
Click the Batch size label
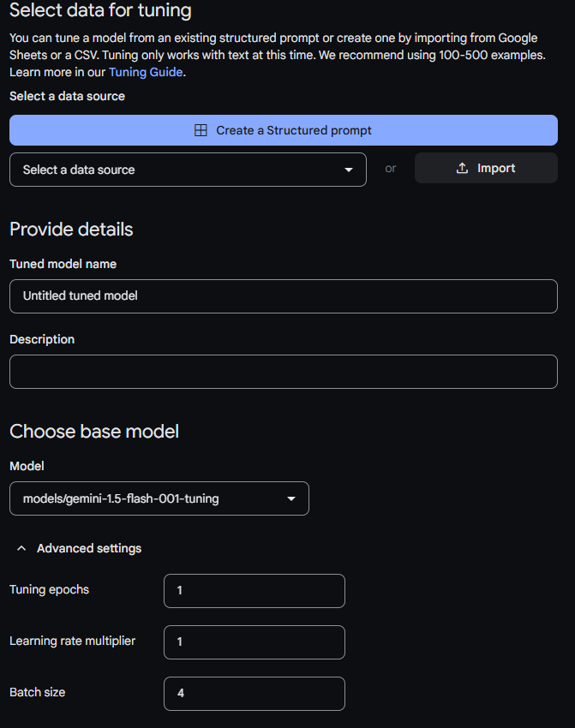pos(37,692)
